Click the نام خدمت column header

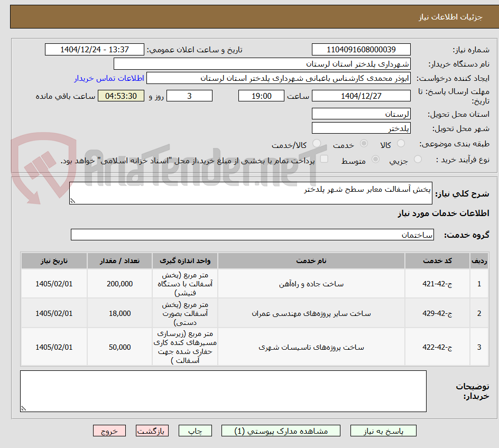[311, 261]
